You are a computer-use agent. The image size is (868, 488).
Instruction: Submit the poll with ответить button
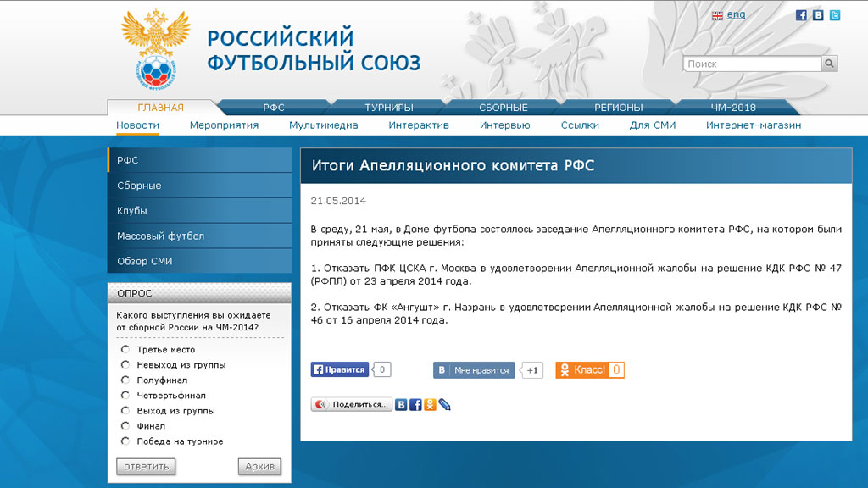click(x=146, y=467)
